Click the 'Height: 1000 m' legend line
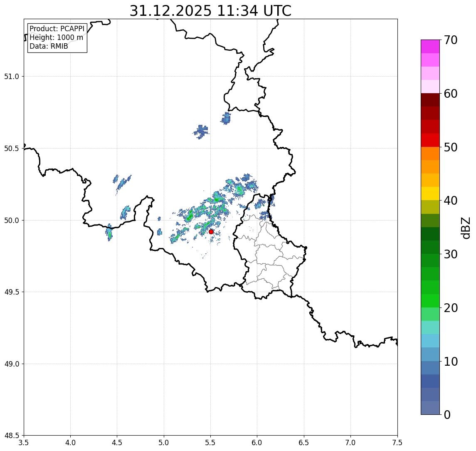The height and width of the screenshot is (451, 476). pos(56,37)
